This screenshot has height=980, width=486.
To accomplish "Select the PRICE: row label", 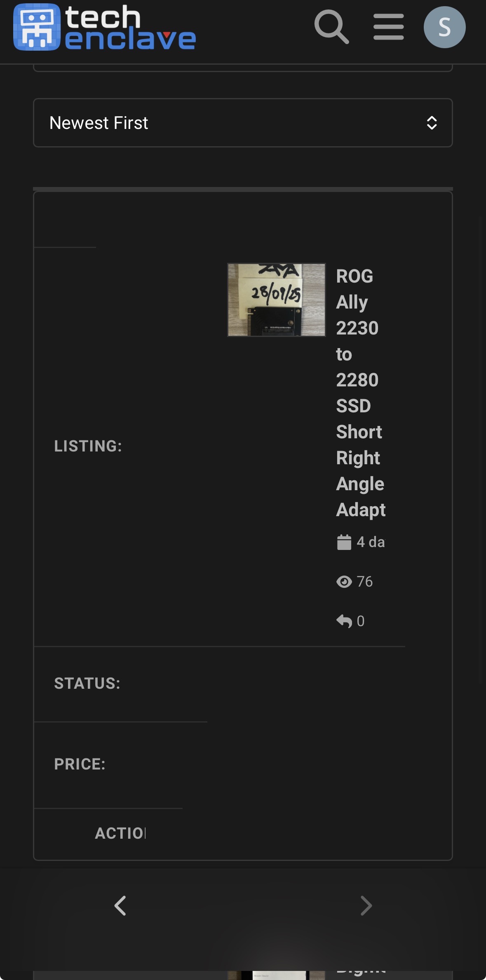I will point(80,764).
